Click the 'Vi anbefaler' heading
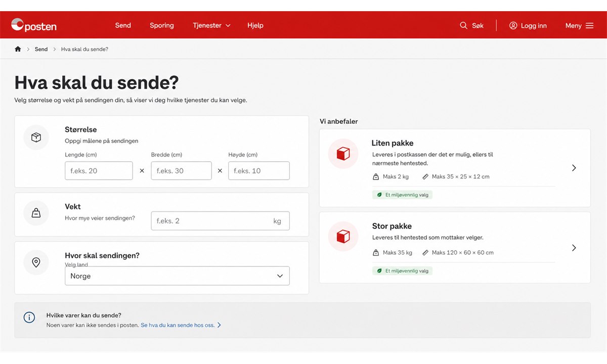 [338, 121]
